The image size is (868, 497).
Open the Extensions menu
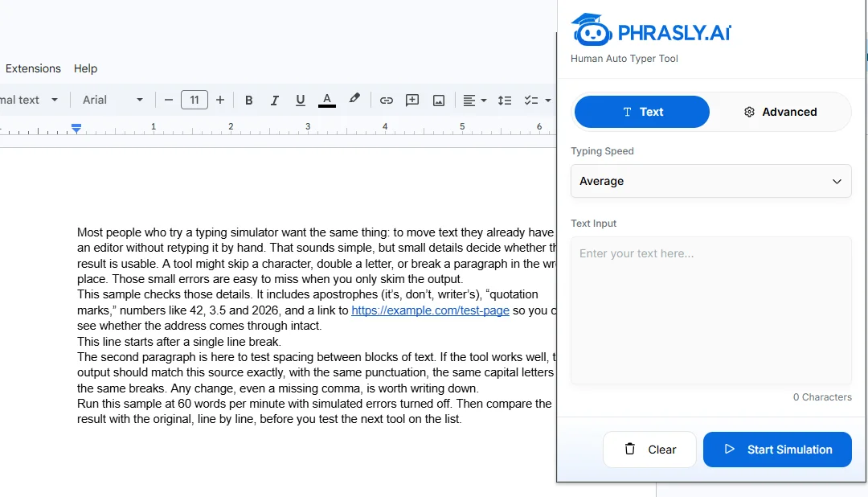33,68
